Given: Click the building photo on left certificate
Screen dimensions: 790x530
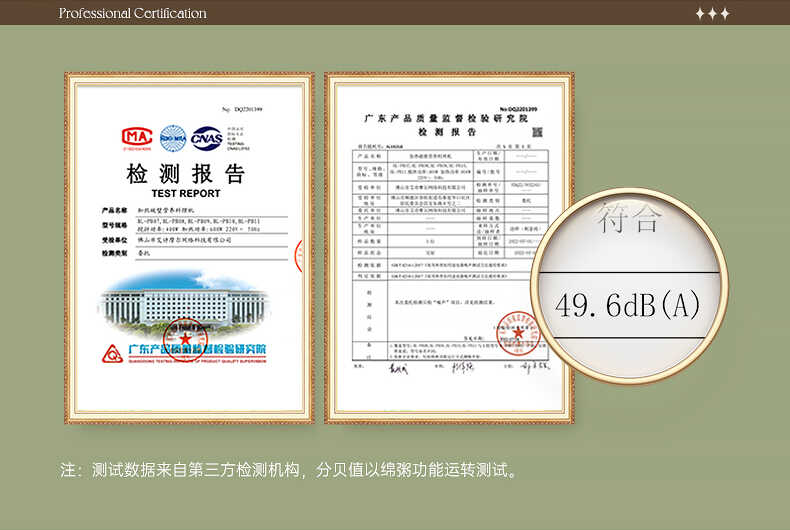Looking at the screenshot, I should pyautogui.click(x=185, y=302).
